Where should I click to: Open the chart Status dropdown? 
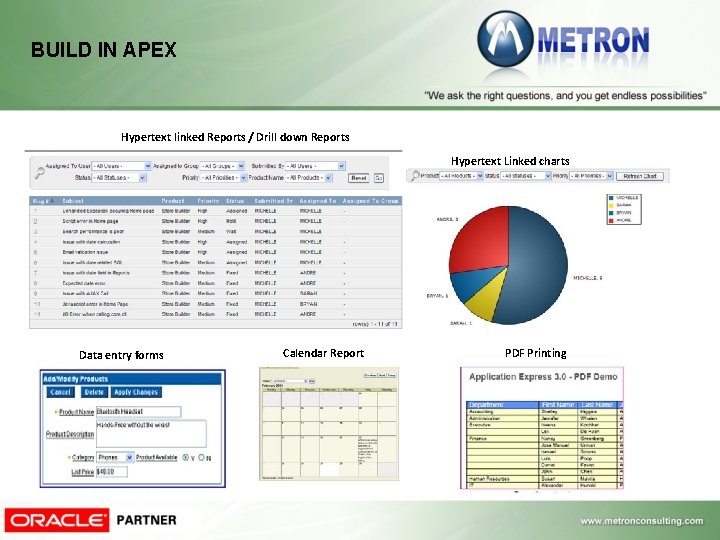click(526, 176)
